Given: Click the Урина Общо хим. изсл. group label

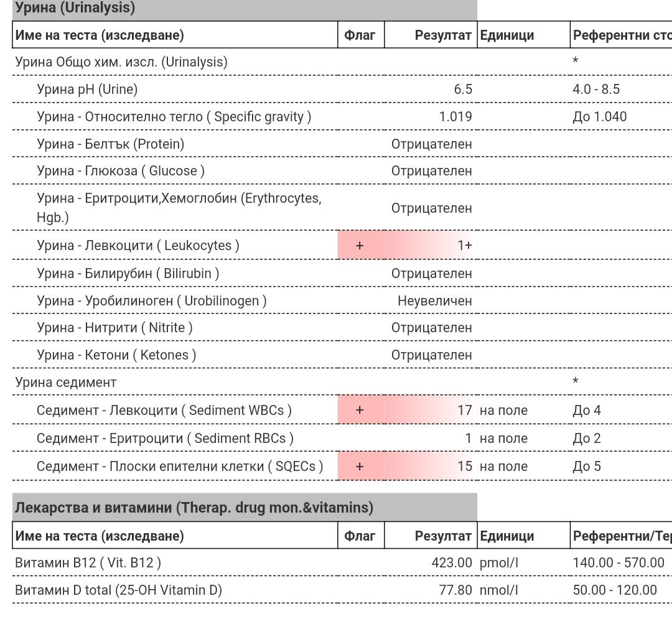Looking at the screenshot, I should [121, 62].
